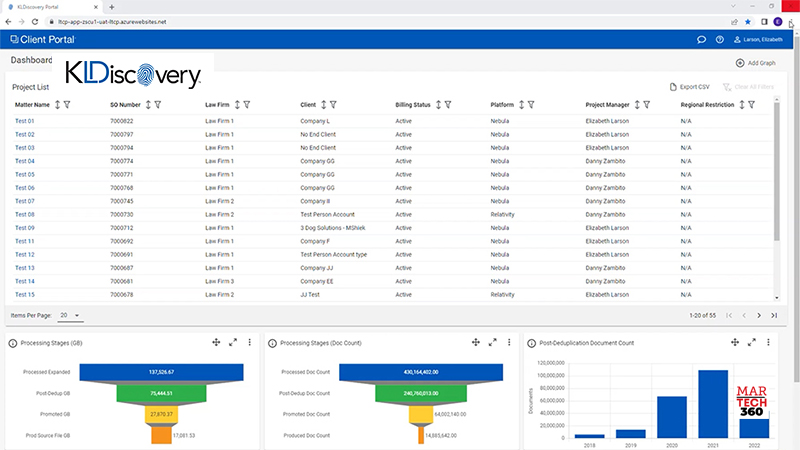Go to the next page of projects
This screenshot has height=450, width=800.
759,315
